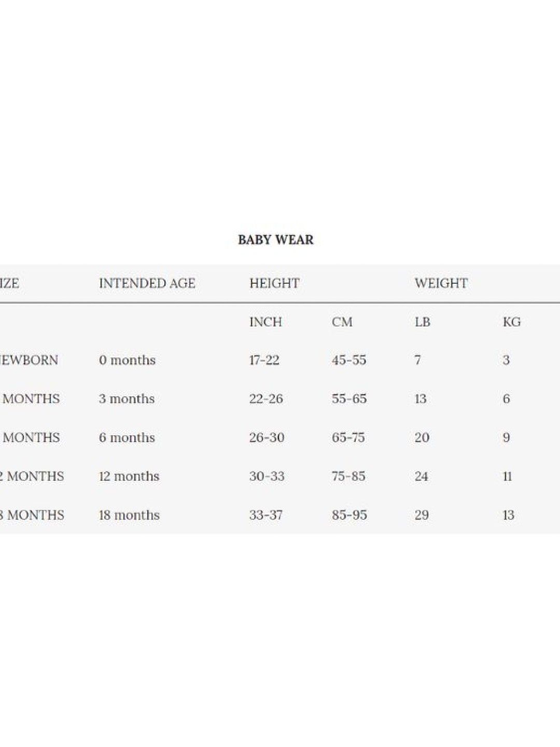Click the LB sub-header

pos(423,322)
